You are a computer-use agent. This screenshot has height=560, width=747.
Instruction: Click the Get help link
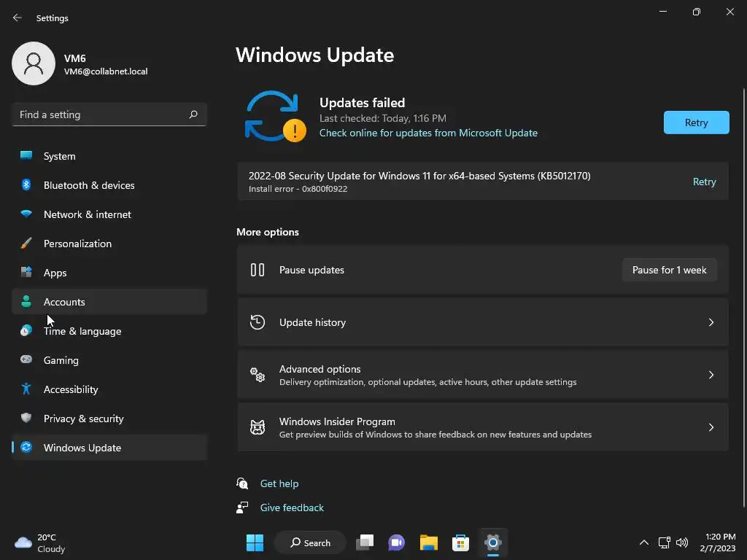coord(279,483)
